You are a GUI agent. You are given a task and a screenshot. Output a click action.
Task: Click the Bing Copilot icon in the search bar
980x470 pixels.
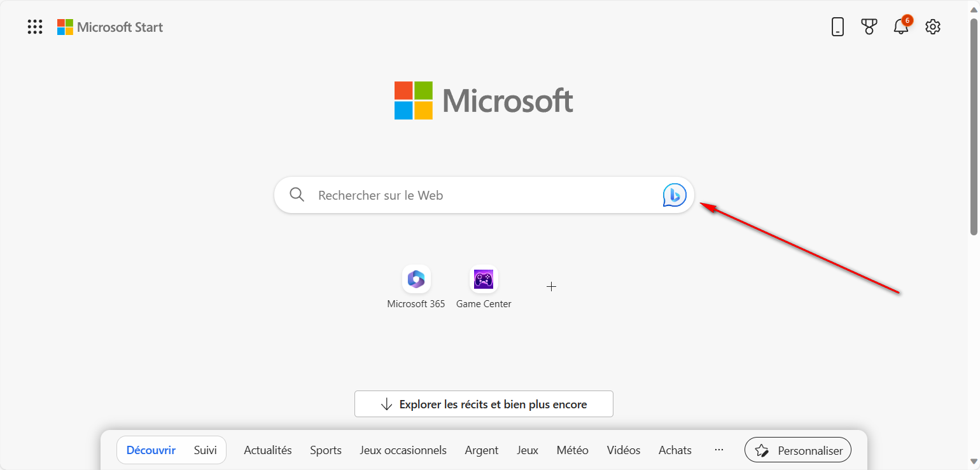tap(673, 195)
